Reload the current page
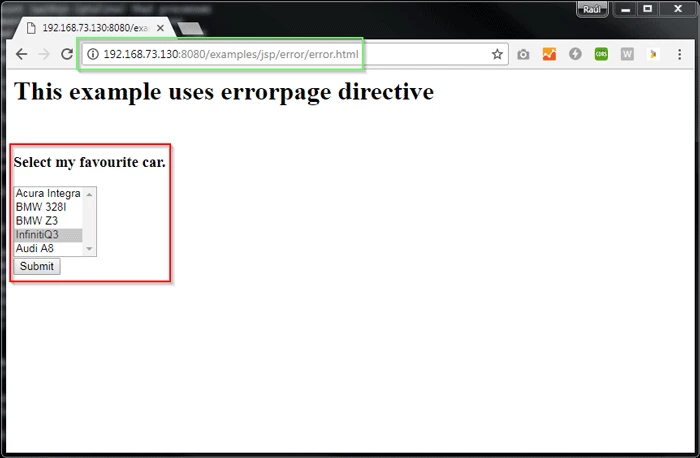The image size is (700, 458). click(x=67, y=54)
